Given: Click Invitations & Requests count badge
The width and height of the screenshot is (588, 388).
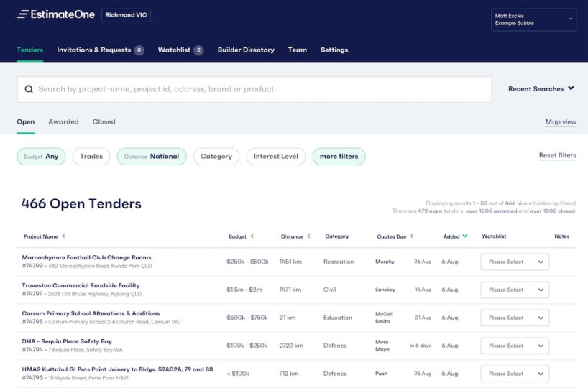Looking at the screenshot, I should tap(139, 50).
